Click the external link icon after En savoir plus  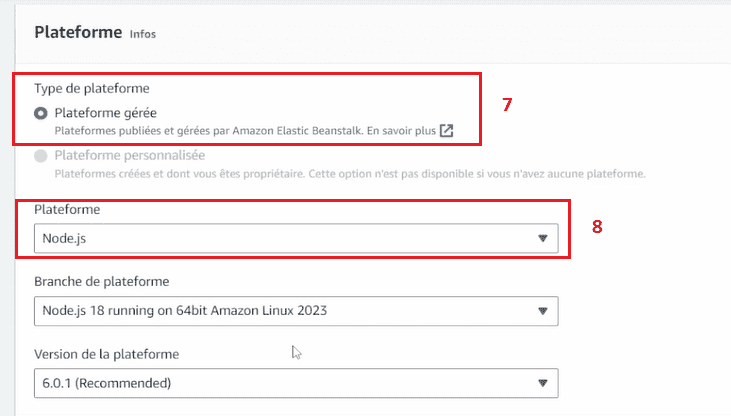pyautogui.click(x=447, y=131)
